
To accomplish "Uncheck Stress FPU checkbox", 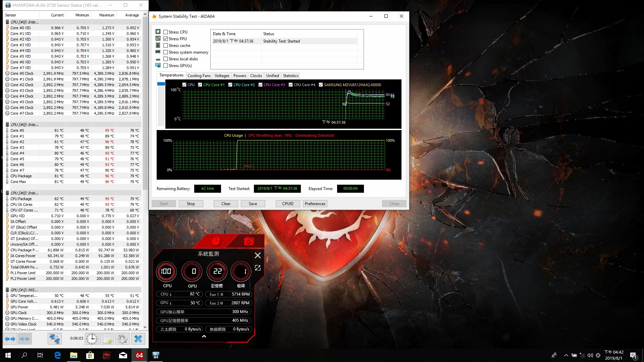I will point(166,39).
